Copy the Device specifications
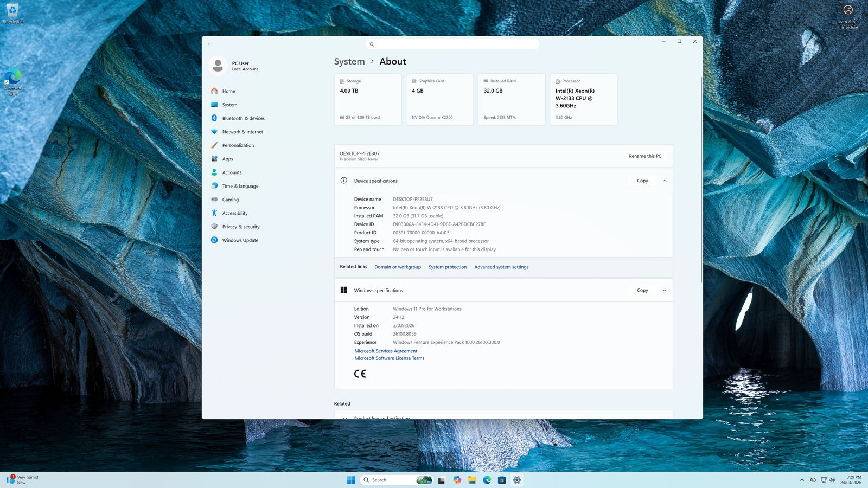Screen dimensions: 868x488 tap(642, 181)
